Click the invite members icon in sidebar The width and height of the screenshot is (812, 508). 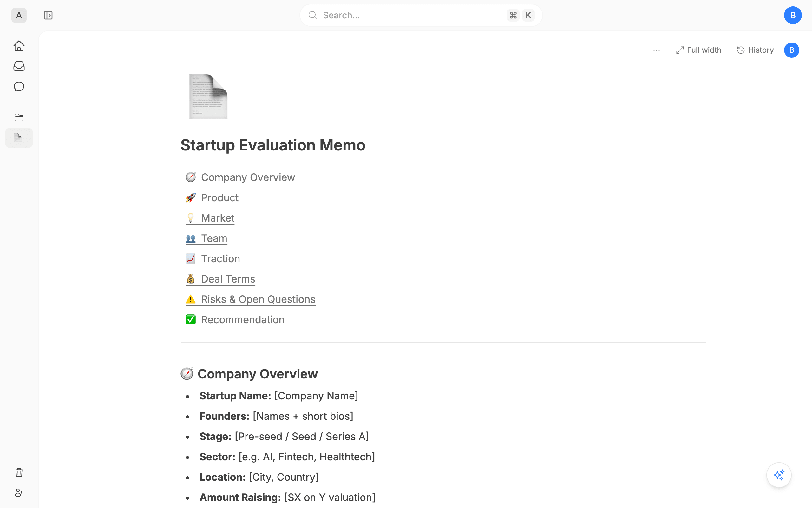19,493
